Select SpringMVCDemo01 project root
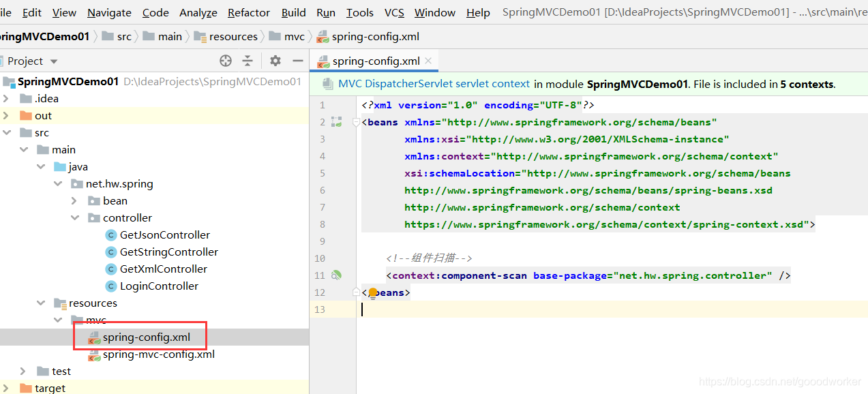868x394 pixels. pos(68,81)
